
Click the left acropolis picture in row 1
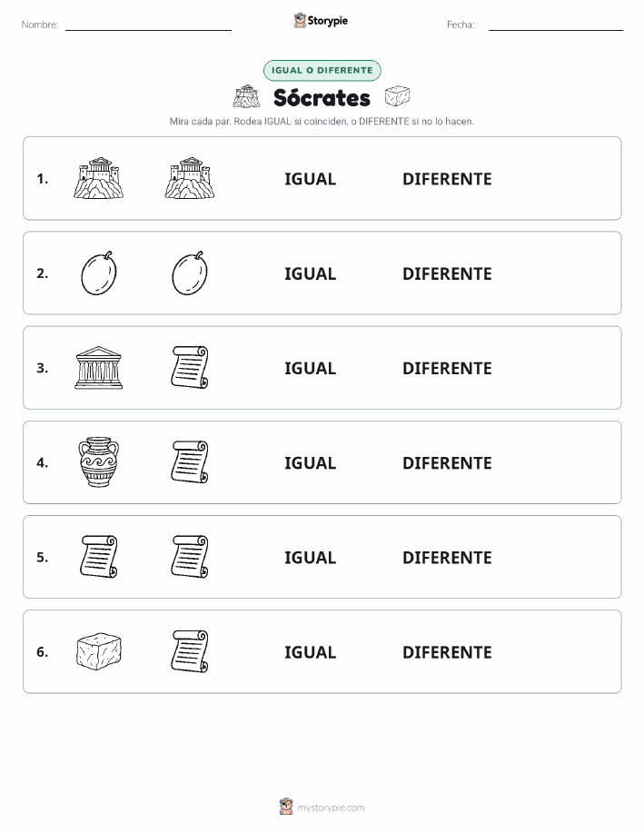coord(98,178)
